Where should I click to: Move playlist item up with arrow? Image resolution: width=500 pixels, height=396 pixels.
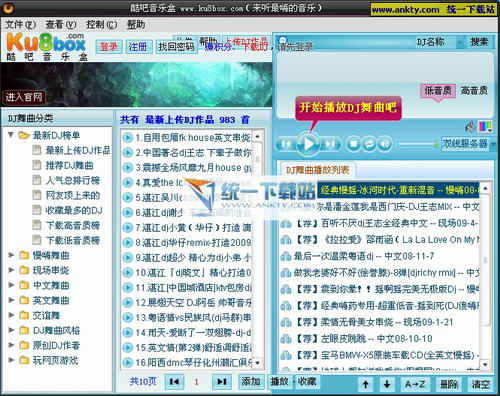(x=366, y=384)
